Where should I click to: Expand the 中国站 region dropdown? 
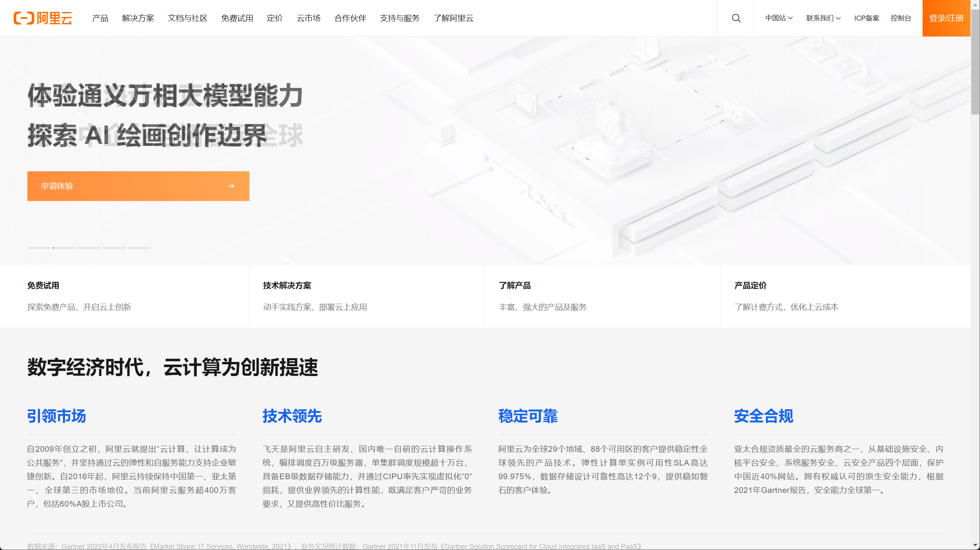pyautogui.click(x=779, y=18)
